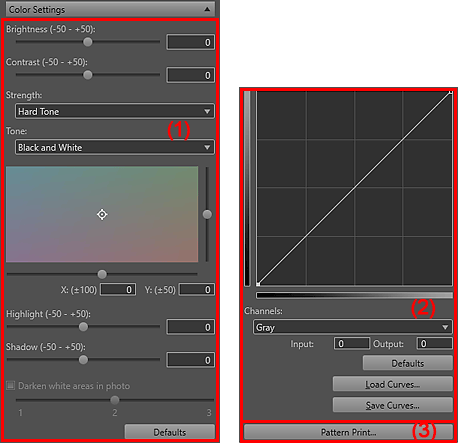Viewport: 458px width, 443px height.
Task: Click the Save Curves... button
Action: 393,405
